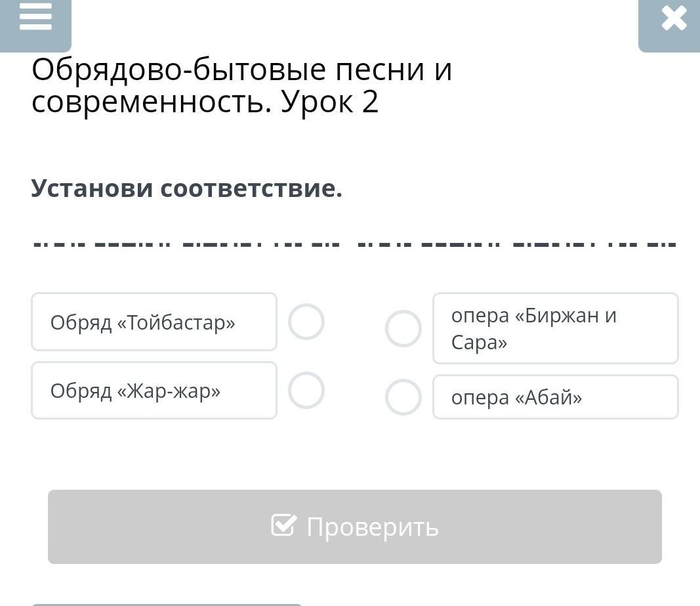Click the Установи соответствие heading
Image resolution: width=700 pixels, height=606 pixels.
(x=187, y=189)
